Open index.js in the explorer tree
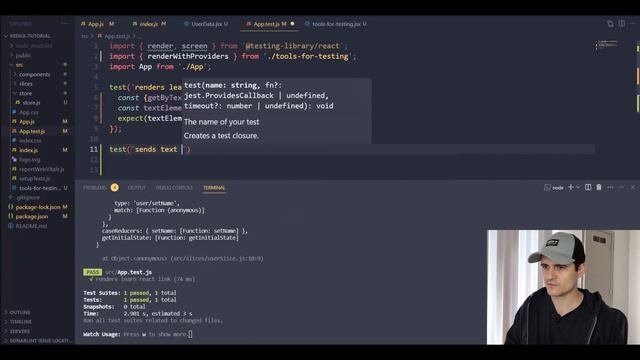Screen dimensions: 640x360 tap(28, 150)
